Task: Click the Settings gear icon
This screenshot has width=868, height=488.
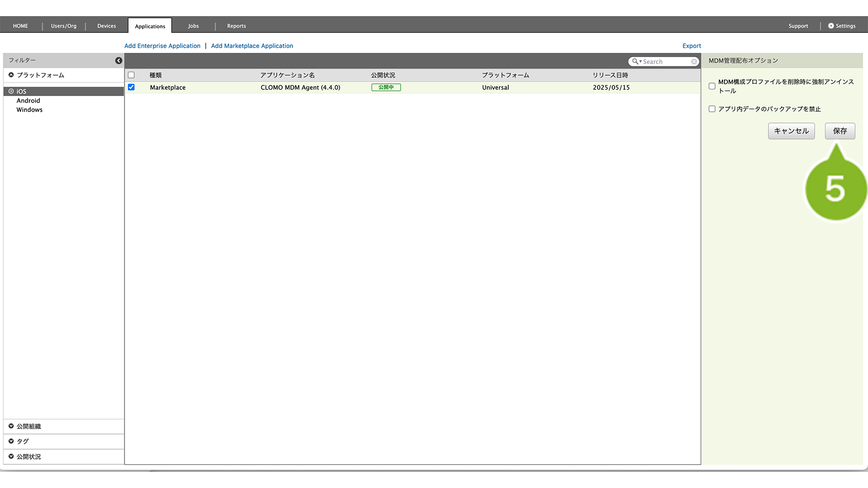Action: [x=831, y=26]
